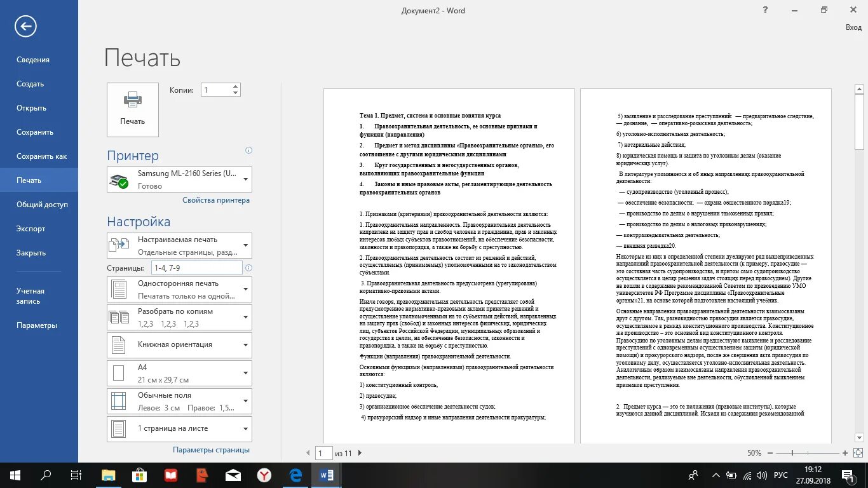Open 1 страница на листе dropdown
868x488 pixels.
click(180, 429)
